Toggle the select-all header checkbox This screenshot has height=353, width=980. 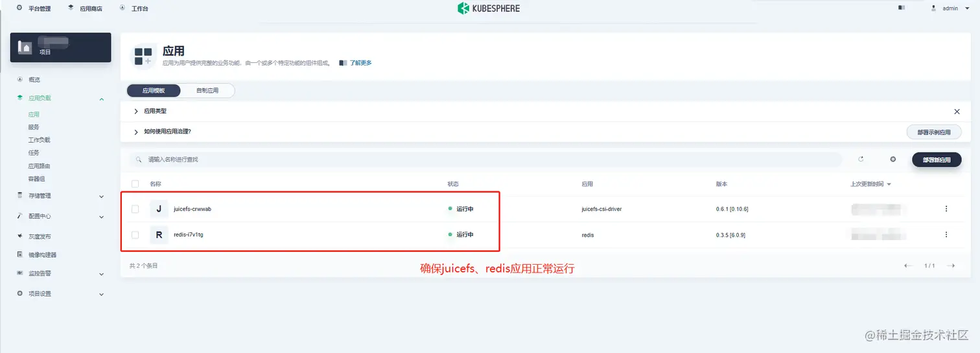click(135, 184)
